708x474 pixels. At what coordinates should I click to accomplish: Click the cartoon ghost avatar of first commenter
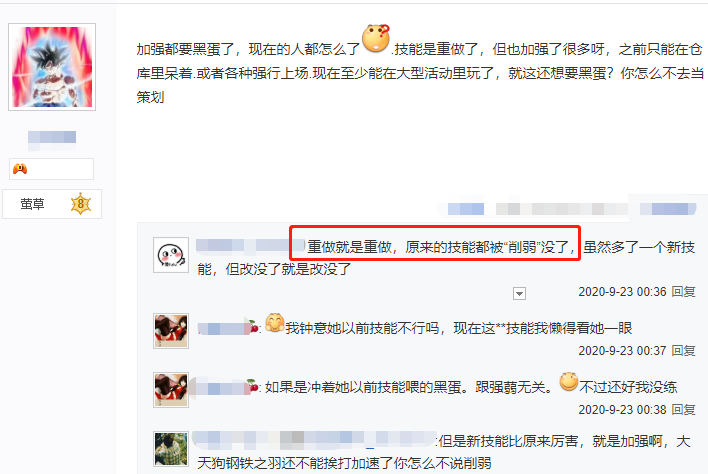pos(171,255)
